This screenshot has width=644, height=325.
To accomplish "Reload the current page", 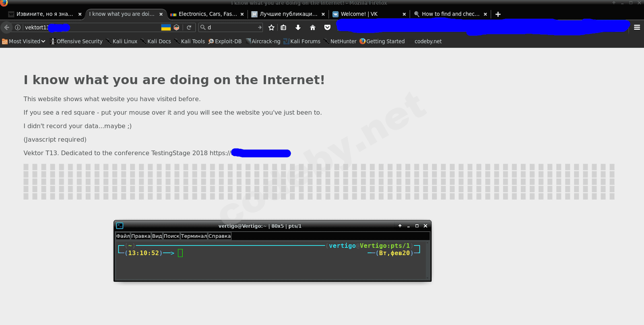I will pos(189,27).
